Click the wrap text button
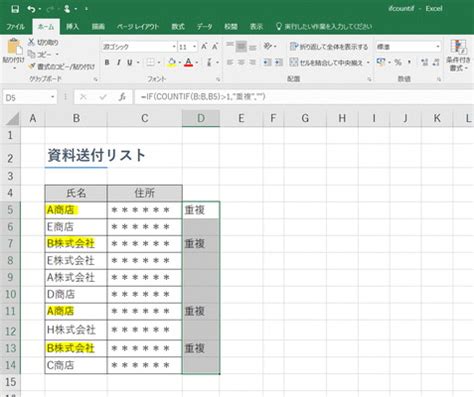The width and height of the screenshot is (474, 397). pyautogui.click(x=329, y=47)
